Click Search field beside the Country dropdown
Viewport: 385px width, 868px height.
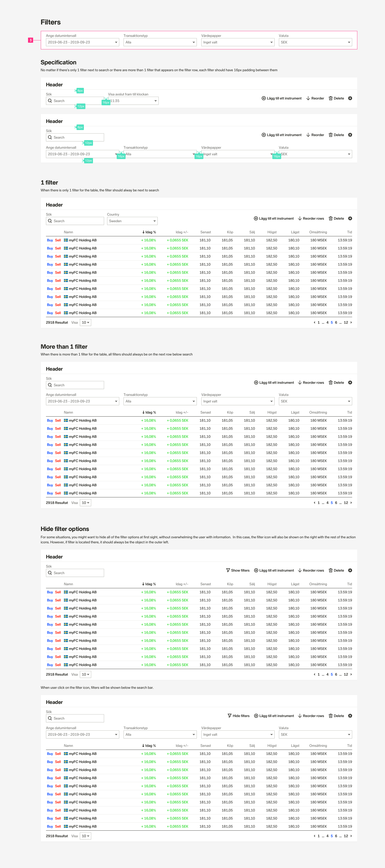[x=75, y=221]
